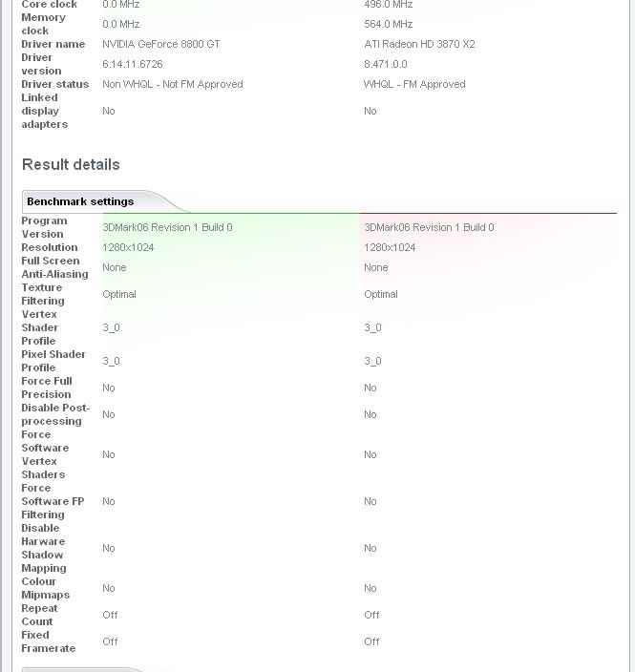Select the partially visible tab below Fixed Framerate
This screenshot has width=635, height=672.
tap(81, 669)
